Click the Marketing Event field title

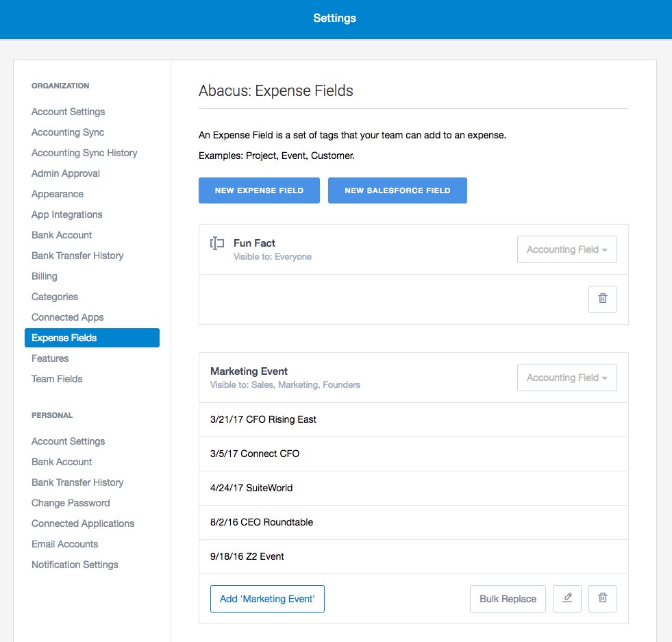pos(249,371)
